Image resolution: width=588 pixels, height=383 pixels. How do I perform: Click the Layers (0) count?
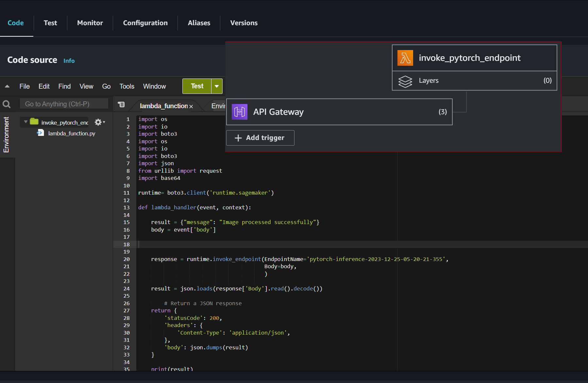pyautogui.click(x=547, y=80)
